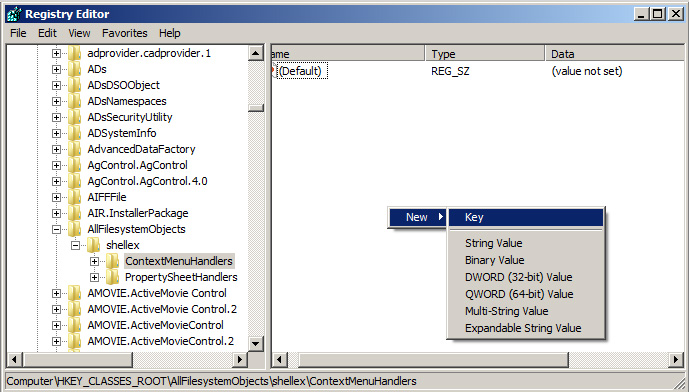Image resolution: width=689 pixels, height=392 pixels.
Task: Click the status bar registry path
Action: coord(211,381)
